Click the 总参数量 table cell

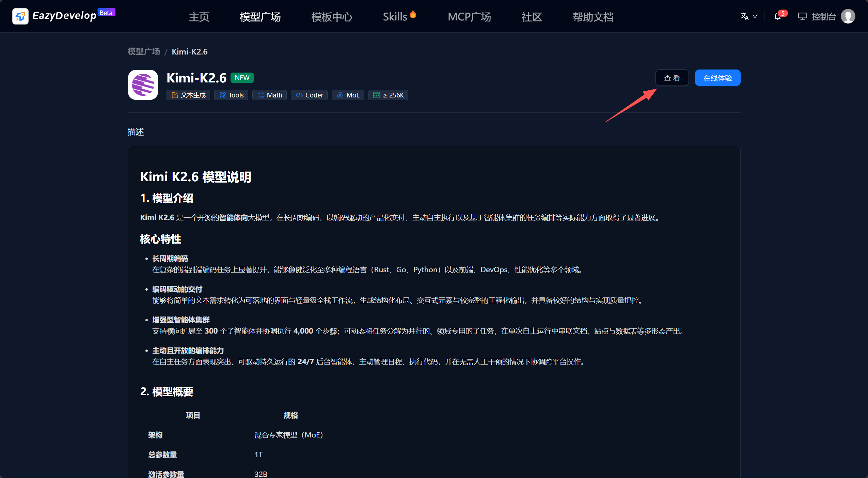pos(162,455)
